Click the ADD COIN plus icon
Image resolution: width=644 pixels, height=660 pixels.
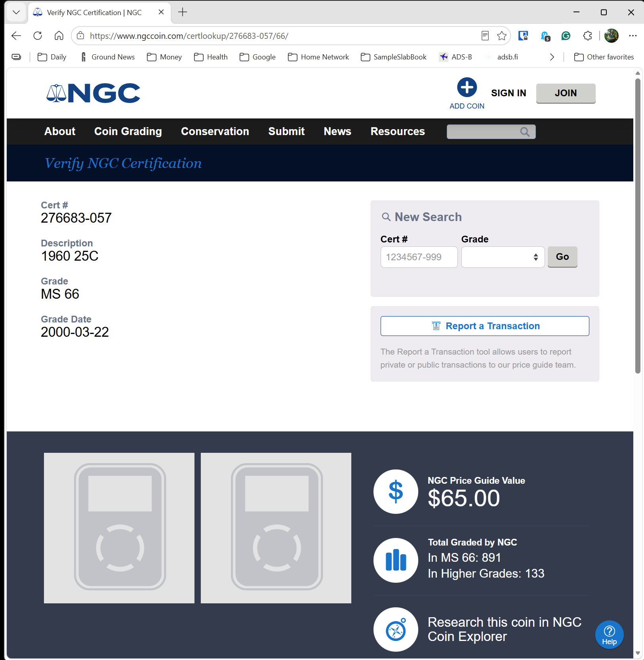coord(467,87)
